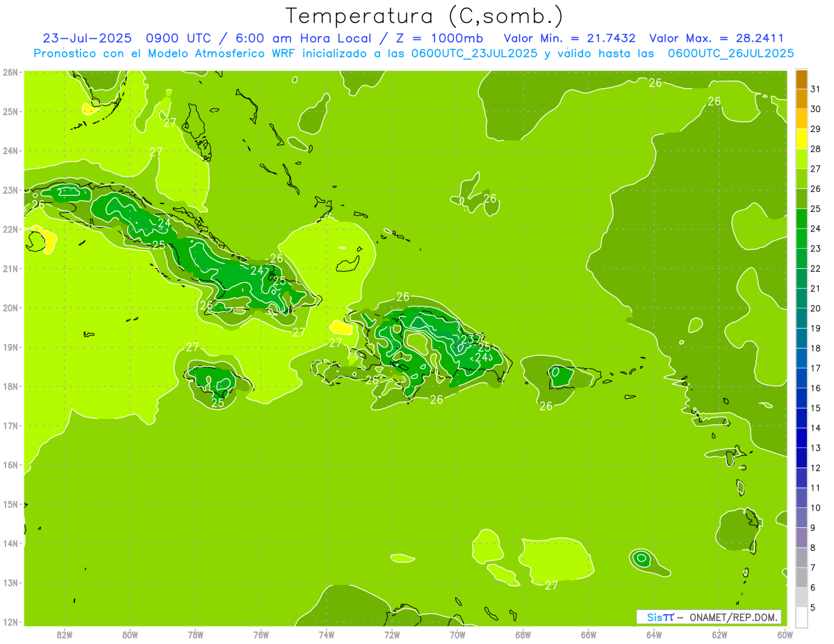Click the 15N latitude label

[x=10, y=504]
